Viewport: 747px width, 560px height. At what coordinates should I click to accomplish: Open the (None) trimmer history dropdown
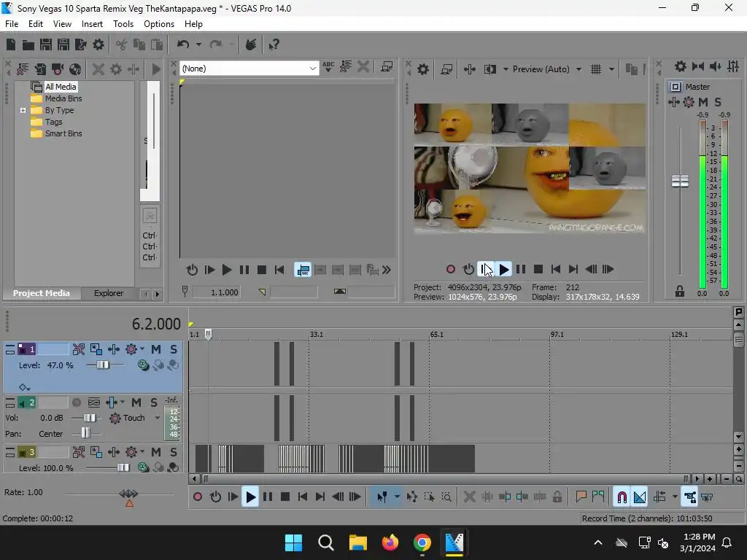pos(312,69)
